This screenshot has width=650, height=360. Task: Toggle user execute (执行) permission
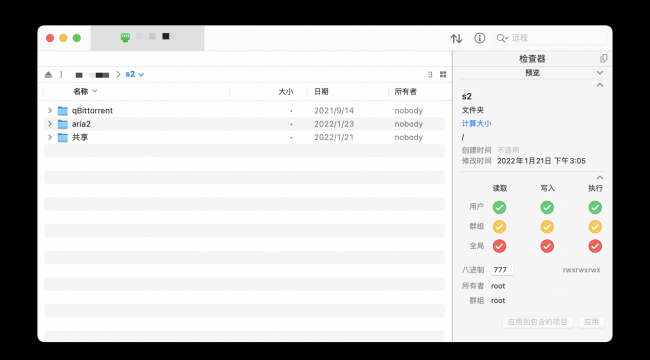click(x=595, y=207)
